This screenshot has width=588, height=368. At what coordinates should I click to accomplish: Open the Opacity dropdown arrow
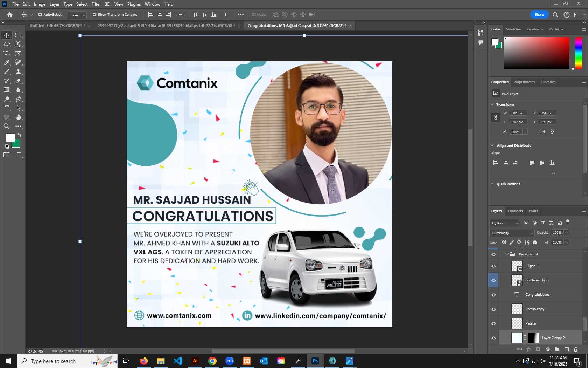(566, 233)
